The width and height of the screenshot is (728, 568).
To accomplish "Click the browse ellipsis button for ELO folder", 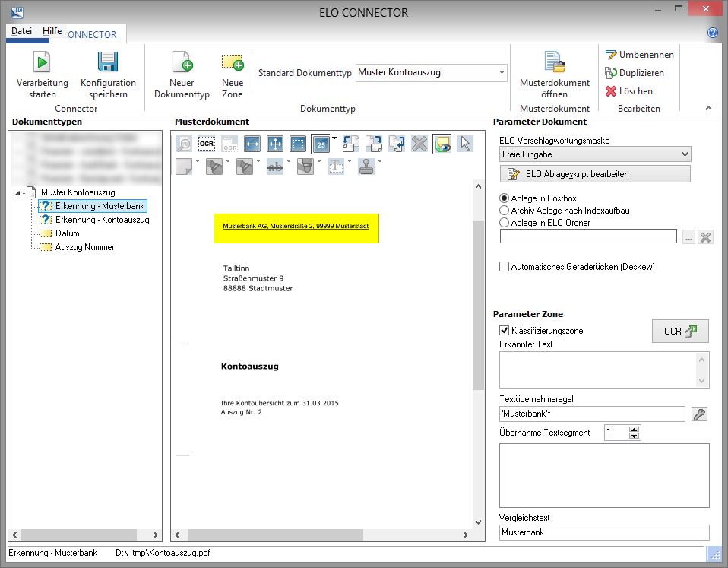I will (x=688, y=238).
